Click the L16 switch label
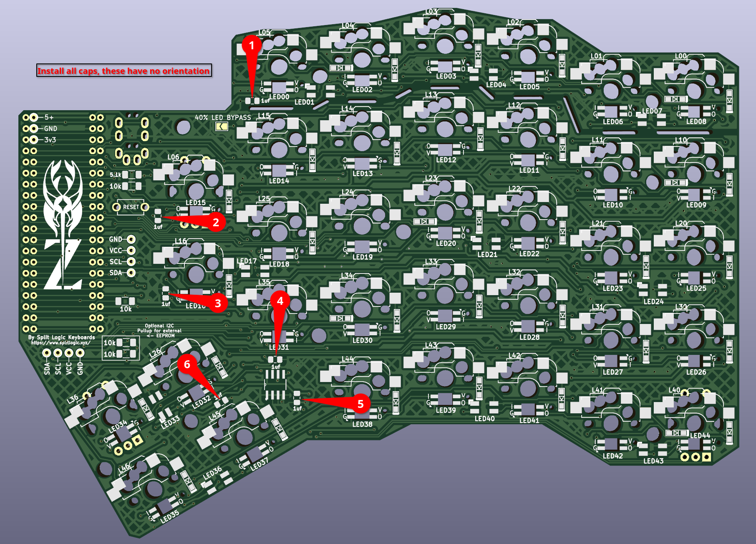 pyautogui.click(x=181, y=241)
